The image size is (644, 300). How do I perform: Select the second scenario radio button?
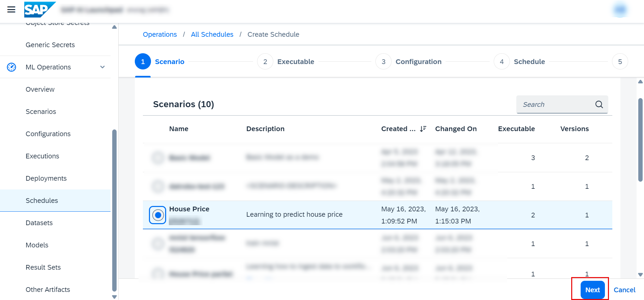(158, 186)
